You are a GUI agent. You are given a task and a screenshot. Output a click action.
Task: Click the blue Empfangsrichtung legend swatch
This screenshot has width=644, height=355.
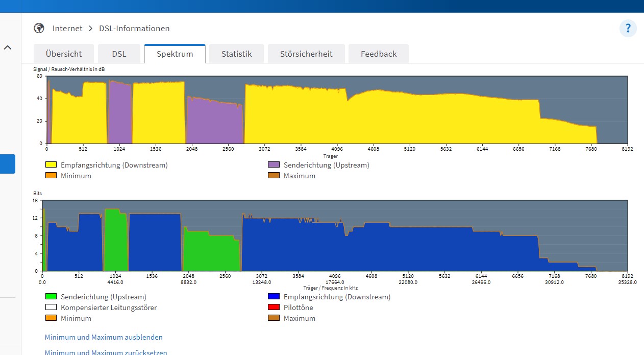pos(274,296)
